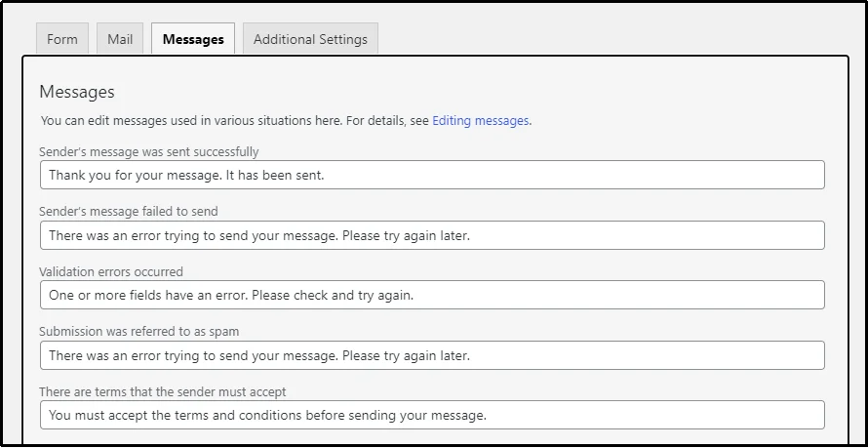Image resolution: width=868 pixels, height=448 pixels.
Task: Open the Additional Settings tab
Action: pos(310,39)
